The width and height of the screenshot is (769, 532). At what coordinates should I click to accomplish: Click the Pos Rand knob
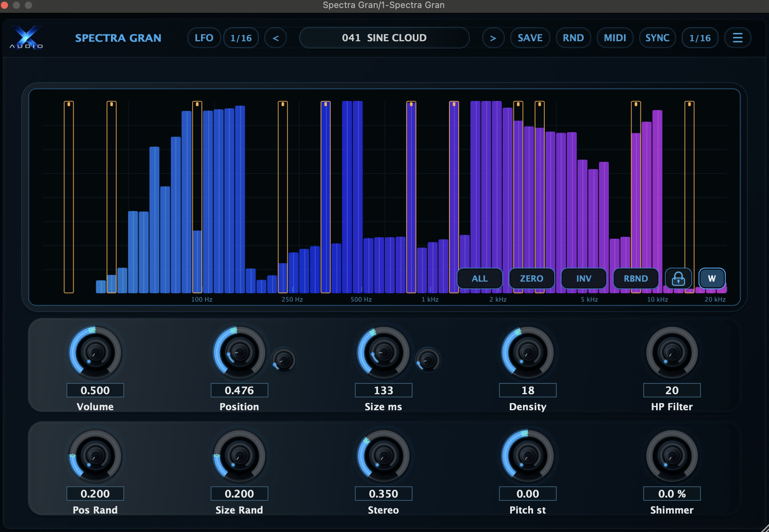[x=95, y=456]
